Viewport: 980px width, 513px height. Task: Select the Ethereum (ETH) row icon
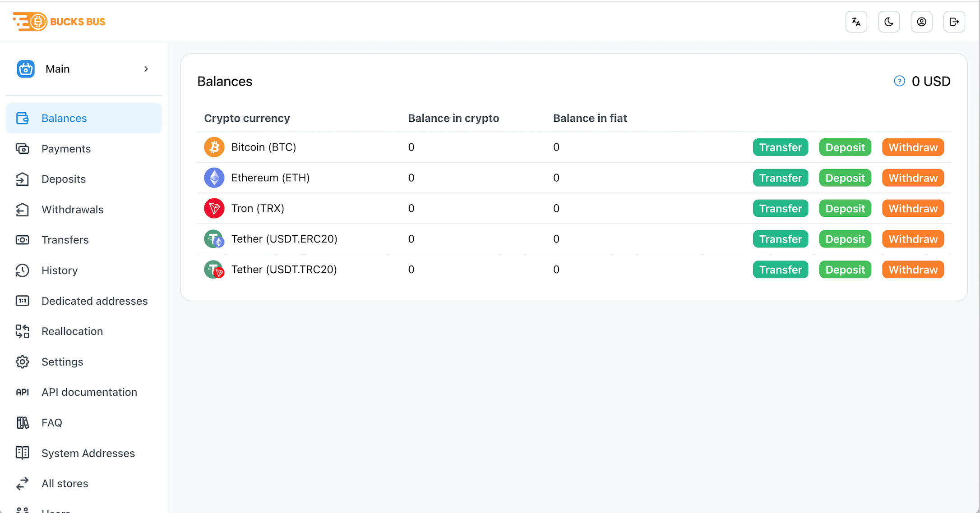point(214,178)
